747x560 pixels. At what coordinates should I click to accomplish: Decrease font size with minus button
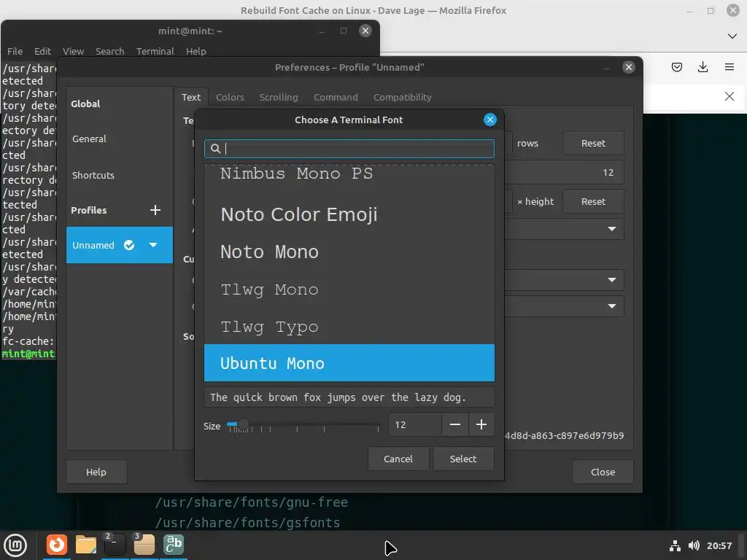(x=455, y=424)
